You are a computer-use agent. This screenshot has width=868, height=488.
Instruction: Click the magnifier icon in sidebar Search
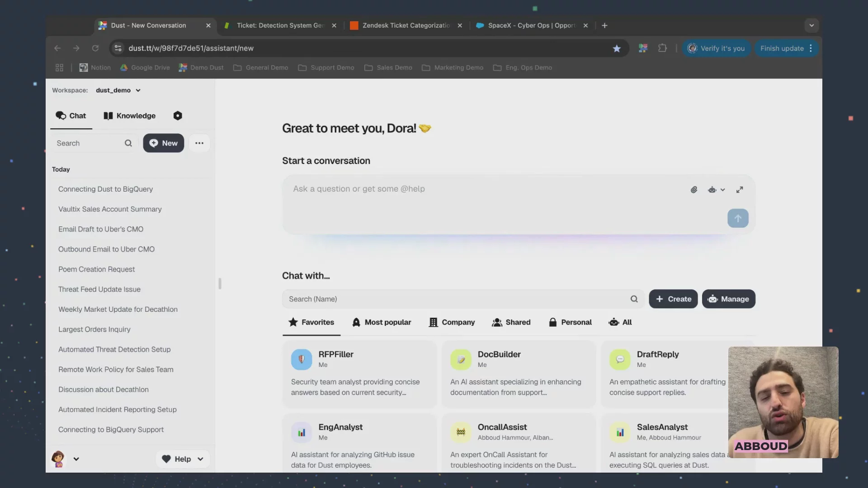click(128, 143)
